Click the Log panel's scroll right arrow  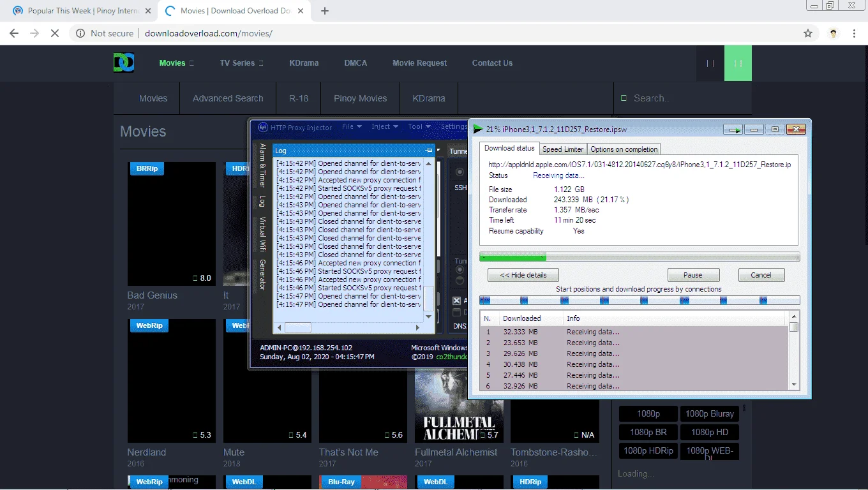pyautogui.click(x=418, y=328)
